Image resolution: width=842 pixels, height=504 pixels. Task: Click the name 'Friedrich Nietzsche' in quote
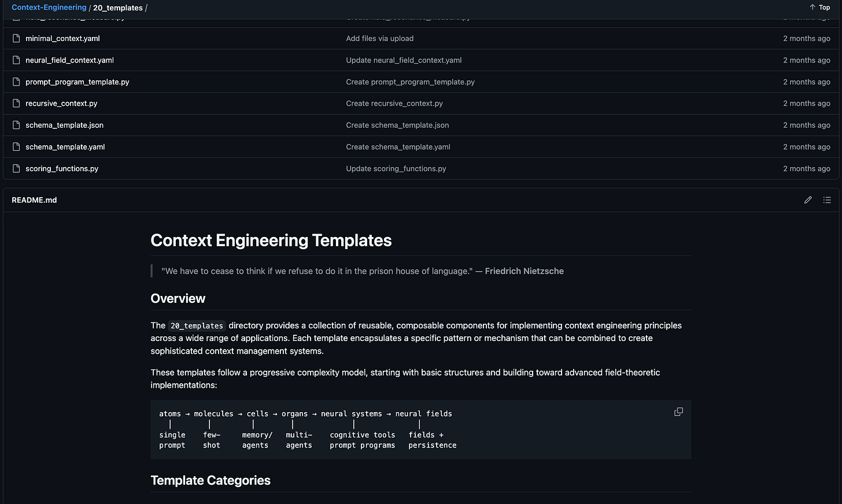pyautogui.click(x=525, y=271)
